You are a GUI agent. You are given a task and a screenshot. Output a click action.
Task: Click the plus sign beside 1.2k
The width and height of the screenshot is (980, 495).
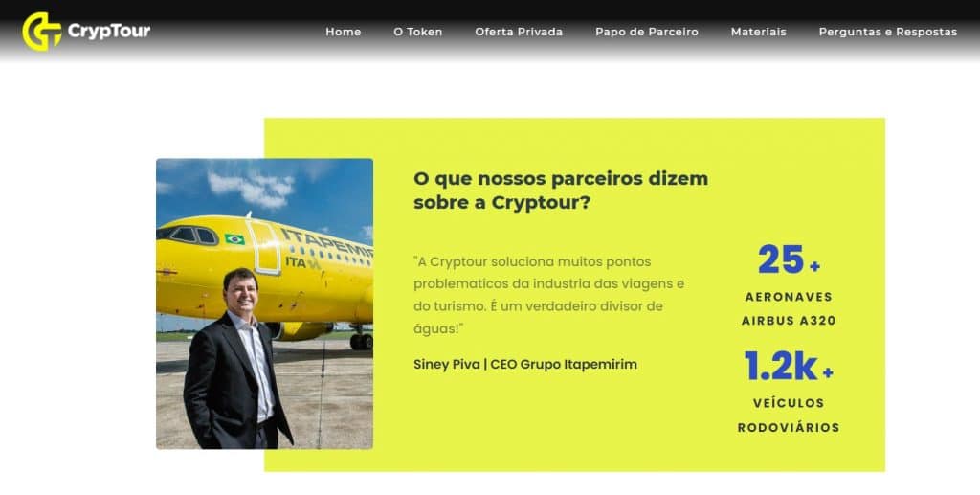click(x=828, y=373)
